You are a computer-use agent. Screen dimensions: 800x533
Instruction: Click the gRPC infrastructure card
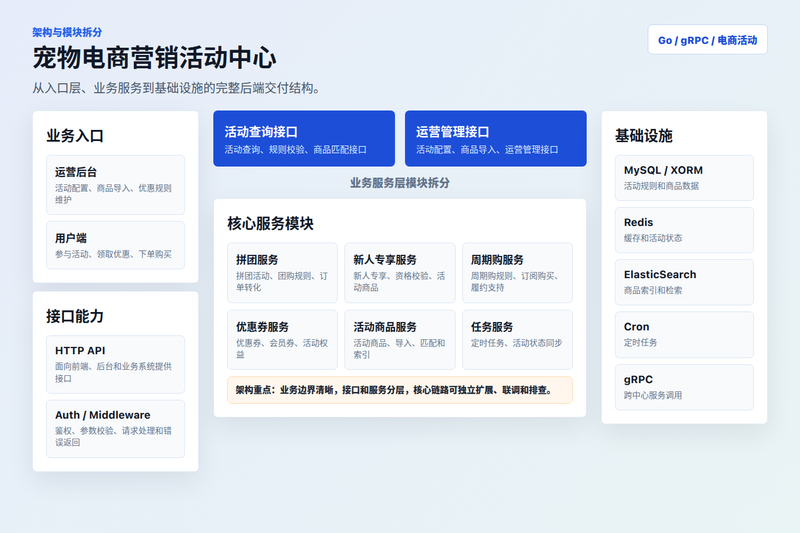tap(684, 387)
